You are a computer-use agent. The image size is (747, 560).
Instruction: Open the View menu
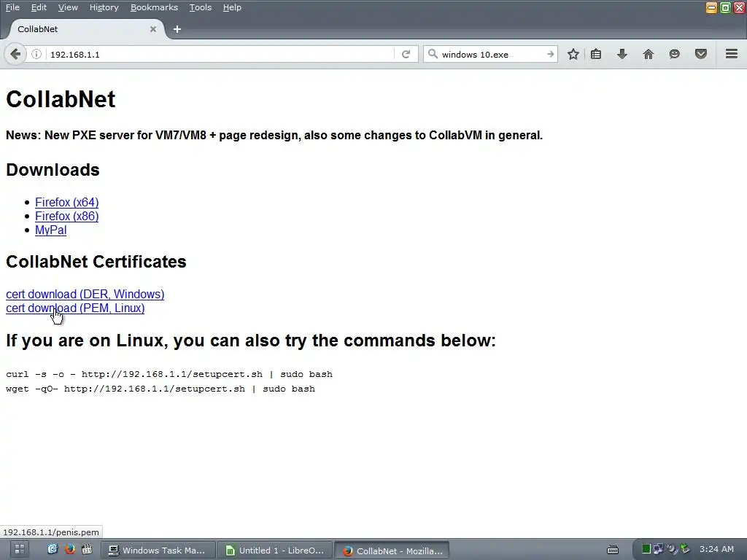68,7
